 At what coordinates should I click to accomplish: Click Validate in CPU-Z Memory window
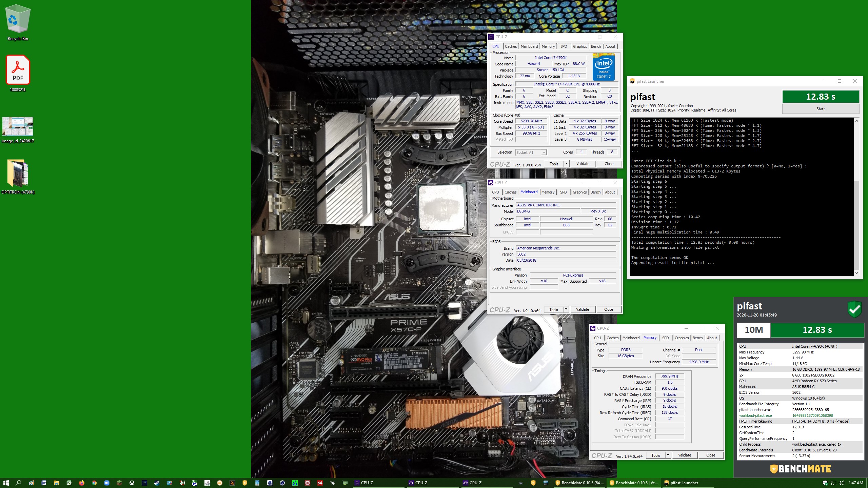tap(685, 455)
